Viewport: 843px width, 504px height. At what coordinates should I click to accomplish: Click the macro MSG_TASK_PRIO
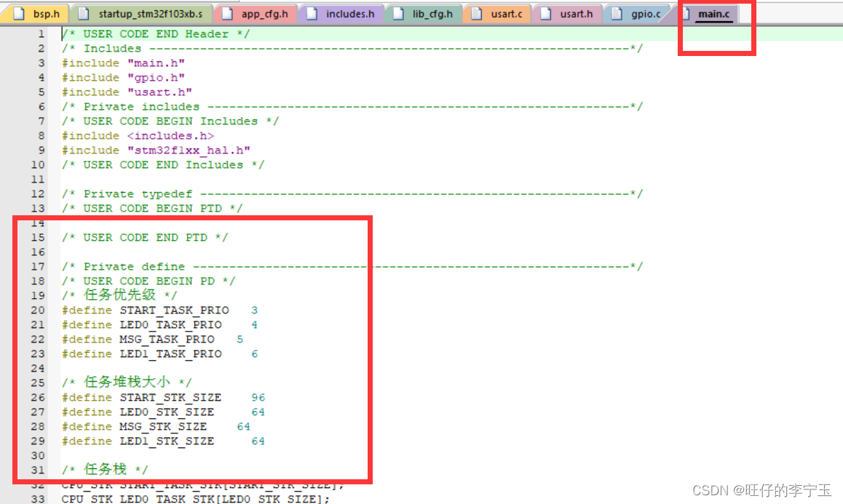(167, 339)
